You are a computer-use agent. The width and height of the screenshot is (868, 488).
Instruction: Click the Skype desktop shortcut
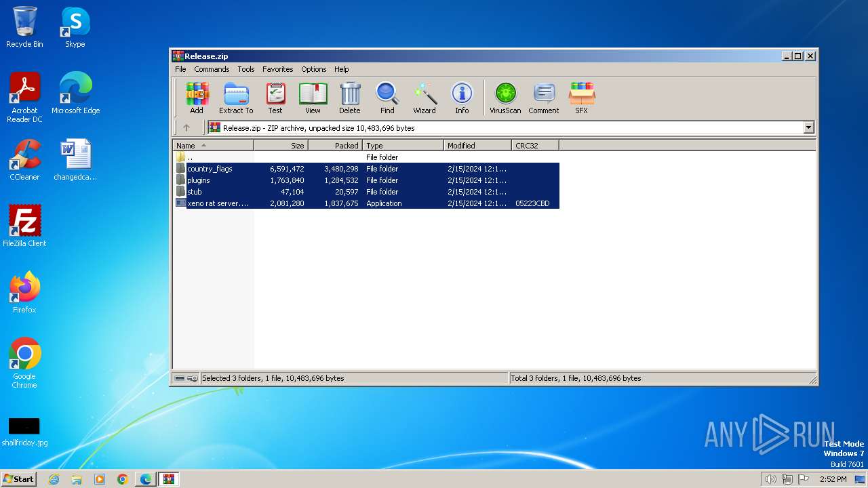tap(75, 27)
